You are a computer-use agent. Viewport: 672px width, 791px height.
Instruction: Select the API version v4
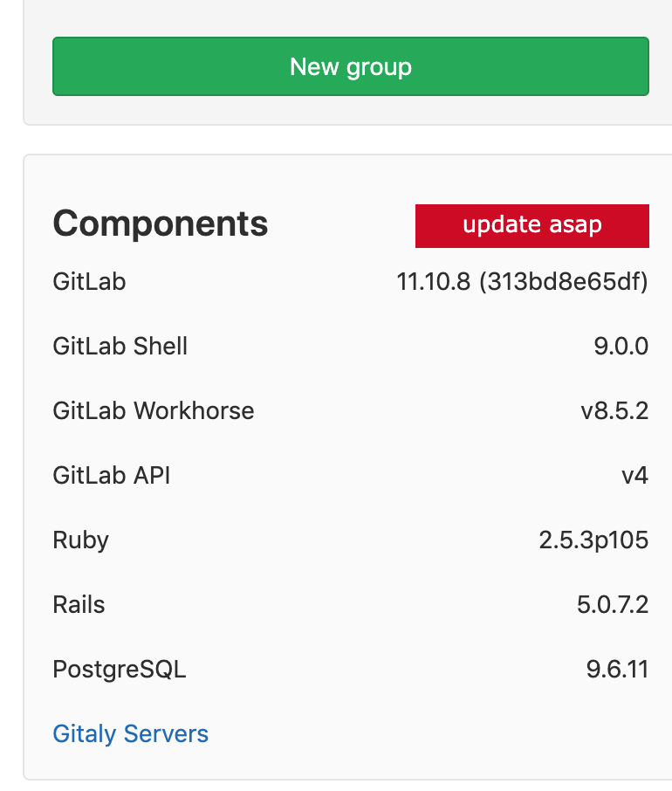click(636, 475)
